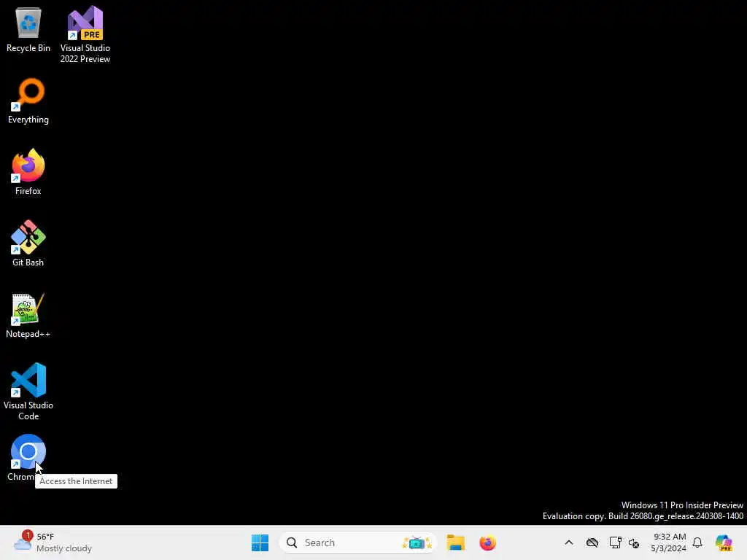
Task: Select the Visual Studio 2022 Preview shortcut
Action: (x=85, y=34)
